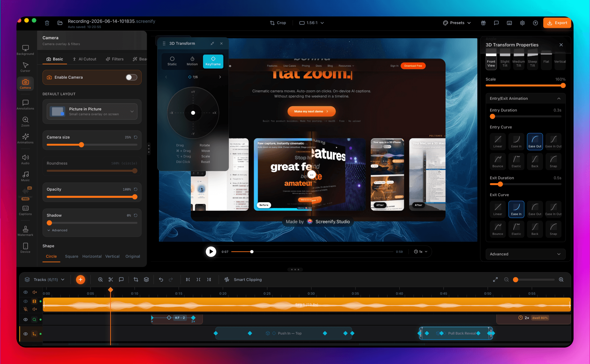
Task: Click the scissors split tool in timeline toolbar
Action: tap(111, 279)
